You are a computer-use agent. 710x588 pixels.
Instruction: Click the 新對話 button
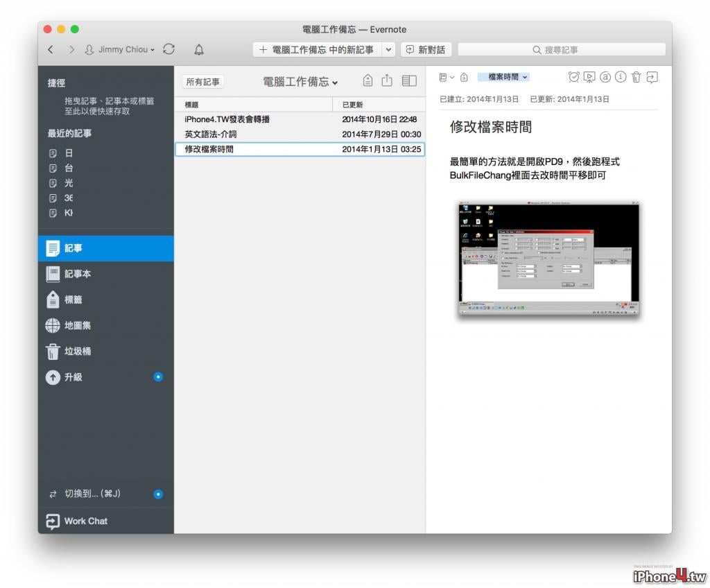click(x=426, y=50)
